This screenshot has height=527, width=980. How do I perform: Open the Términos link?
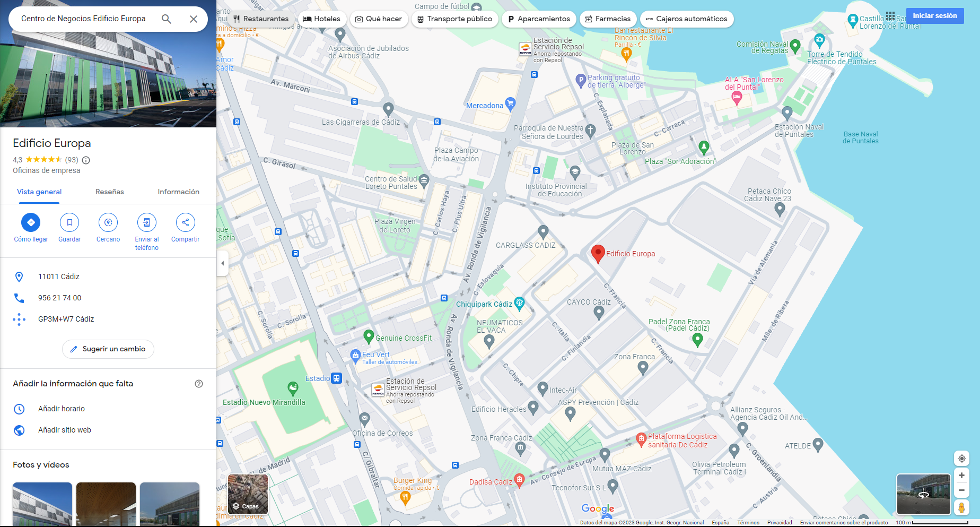748,523
